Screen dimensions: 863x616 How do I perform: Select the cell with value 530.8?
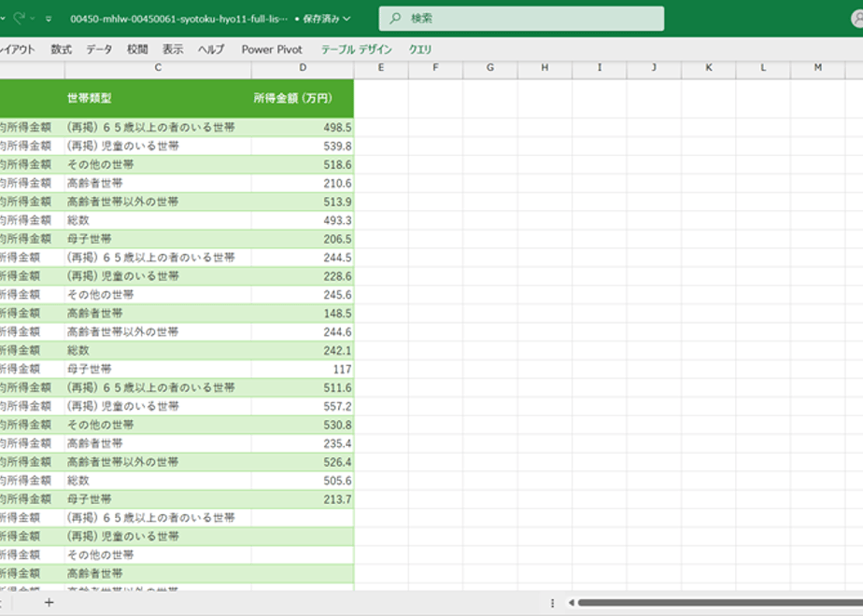tap(303, 425)
